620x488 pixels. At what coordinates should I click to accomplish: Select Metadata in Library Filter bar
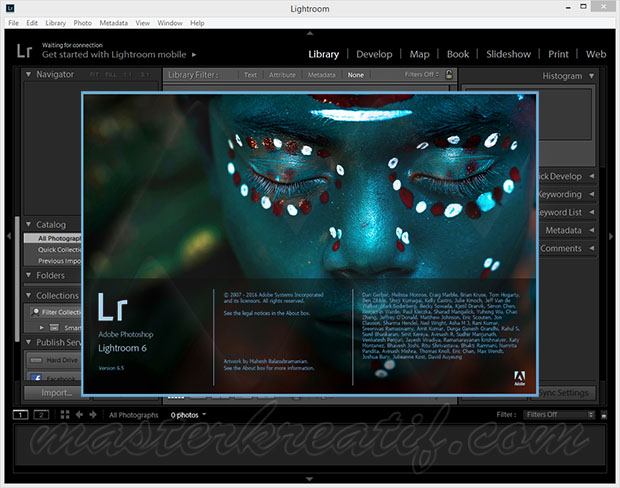pos(321,75)
